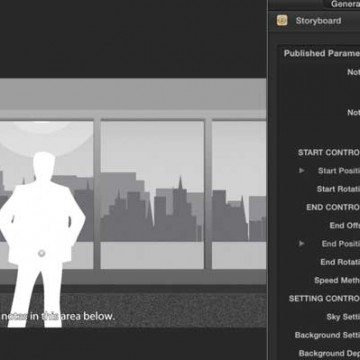Click the circular on-screen control on the silhouette
360x360 pixels.
pyautogui.click(x=41, y=253)
